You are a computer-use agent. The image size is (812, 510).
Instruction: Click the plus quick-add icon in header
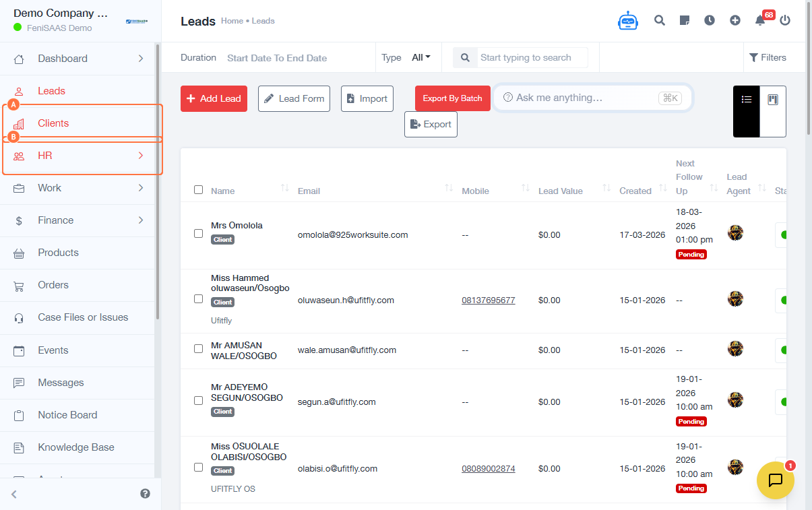pos(735,20)
